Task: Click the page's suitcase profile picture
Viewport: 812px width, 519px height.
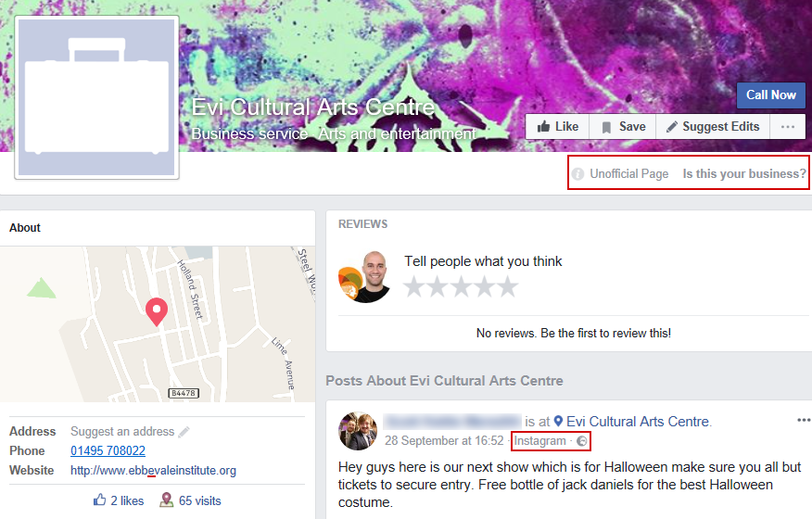Action: (x=96, y=97)
